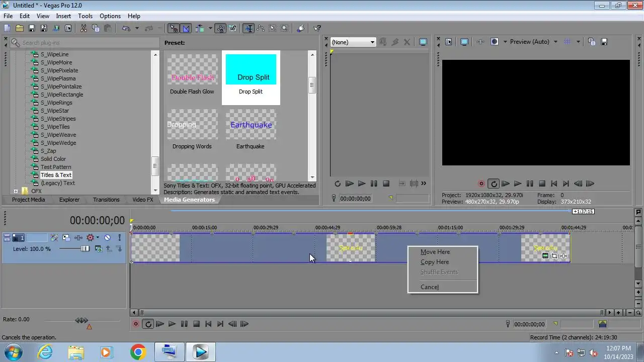Mute video track 1
644x362 pixels.
click(107, 238)
